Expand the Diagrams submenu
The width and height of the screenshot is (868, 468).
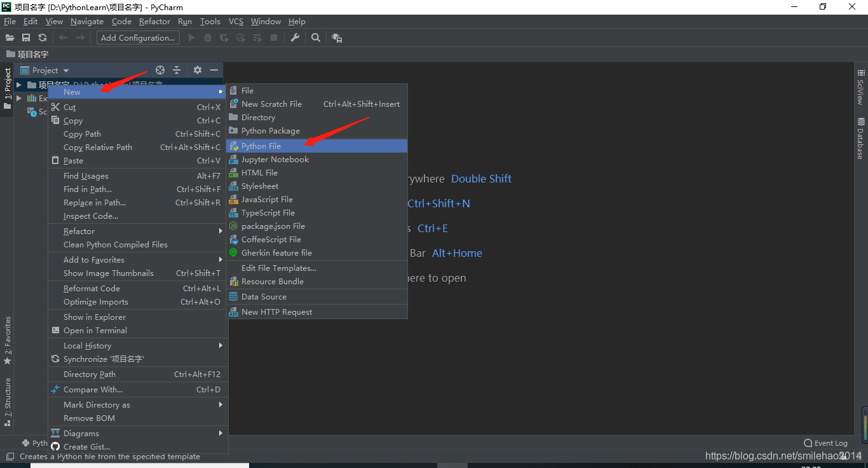[x=138, y=433]
